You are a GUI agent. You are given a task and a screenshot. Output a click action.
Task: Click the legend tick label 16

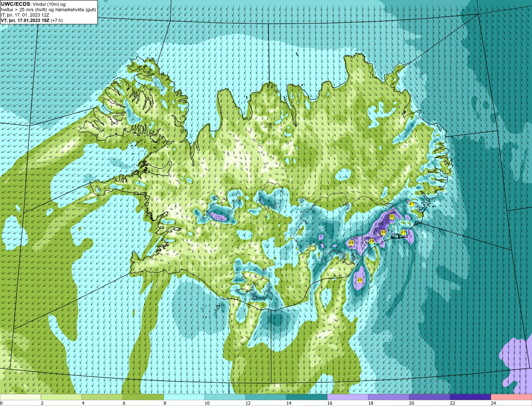(x=329, y=403)
